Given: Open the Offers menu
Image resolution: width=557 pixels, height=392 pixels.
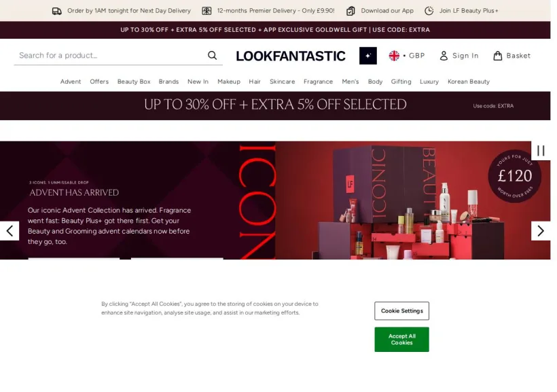Looking at the screenshot, I should tap(99, 82).
